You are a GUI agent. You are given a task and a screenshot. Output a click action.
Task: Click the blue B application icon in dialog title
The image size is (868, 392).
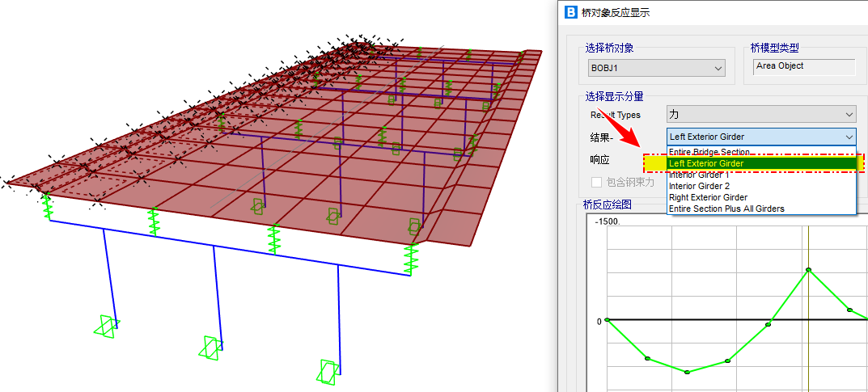[569, 12]
